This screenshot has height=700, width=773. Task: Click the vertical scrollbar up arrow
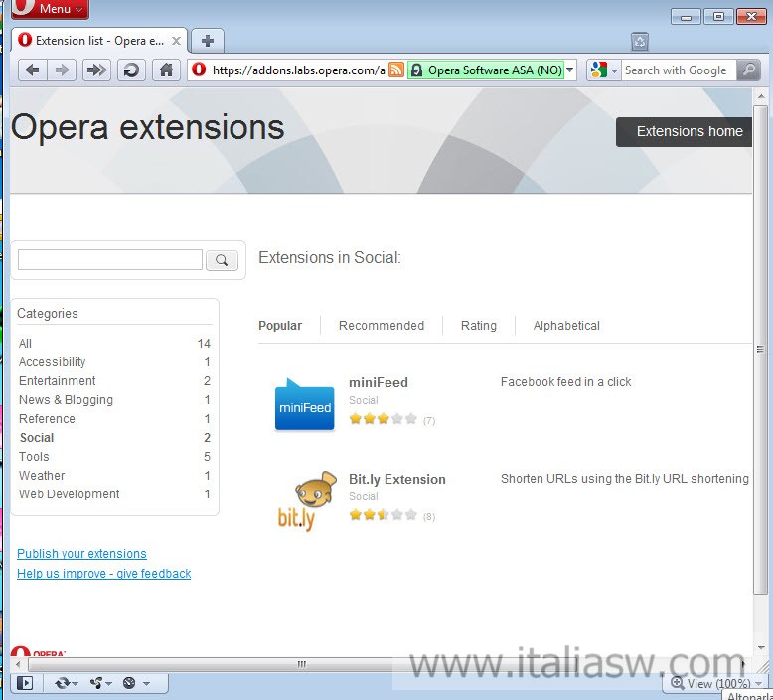tap(761, 96)
